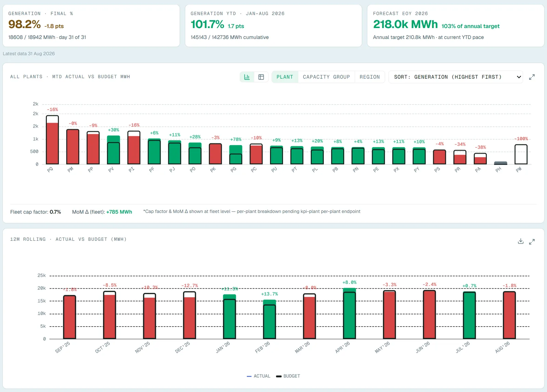Click the SEP'25 month bar
This screenshot has width=547, height=392.
coord(69,317)
